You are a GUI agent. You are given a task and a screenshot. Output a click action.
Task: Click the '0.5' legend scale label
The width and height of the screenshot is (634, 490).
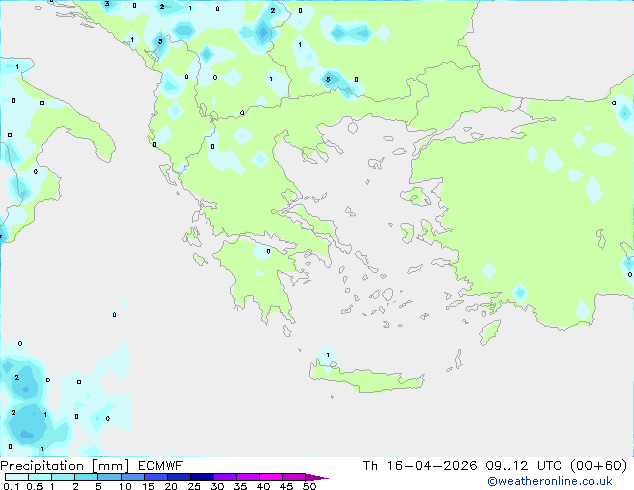[35, 486]
